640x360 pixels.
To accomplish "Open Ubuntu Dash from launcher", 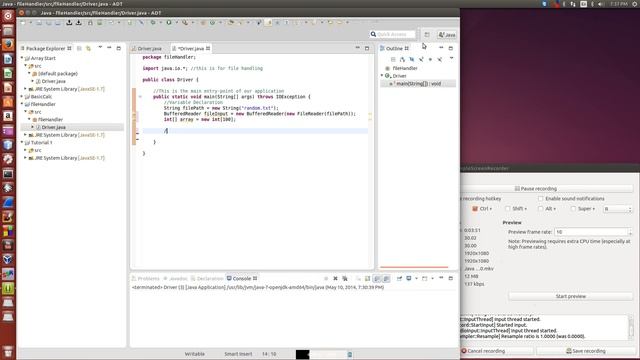I will point(8,16).
